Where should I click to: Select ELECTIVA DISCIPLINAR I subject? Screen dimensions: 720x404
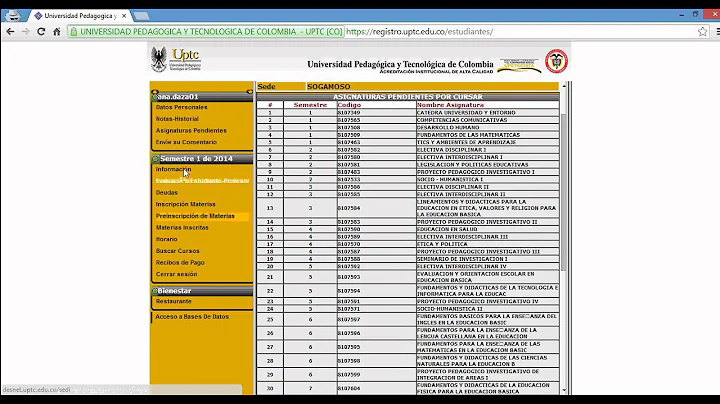(451, 150)
